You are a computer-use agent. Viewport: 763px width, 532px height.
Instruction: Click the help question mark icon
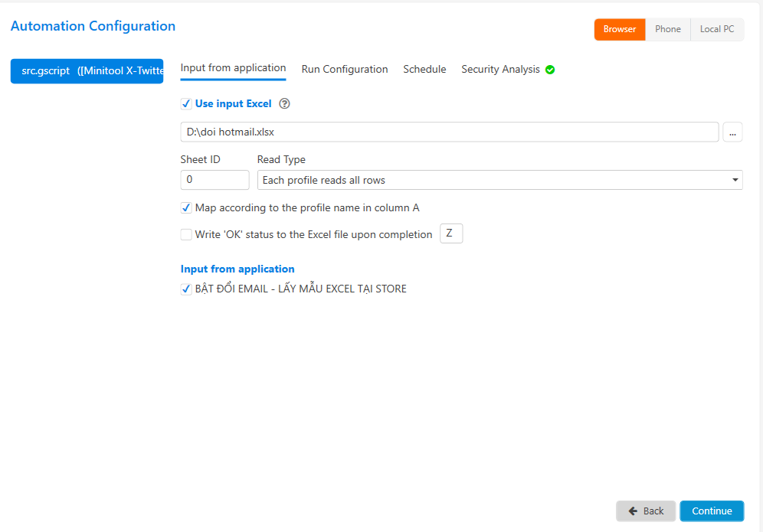point(284,104)
